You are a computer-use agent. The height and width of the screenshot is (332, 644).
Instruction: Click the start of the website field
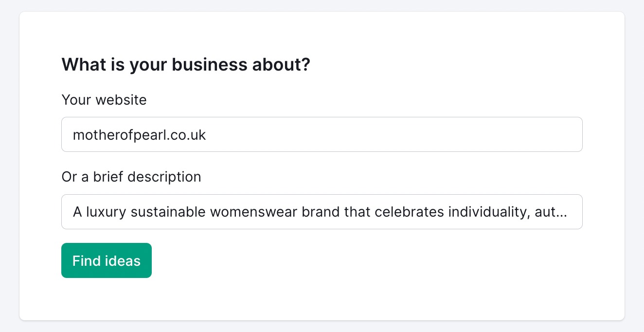click(73, 135)
